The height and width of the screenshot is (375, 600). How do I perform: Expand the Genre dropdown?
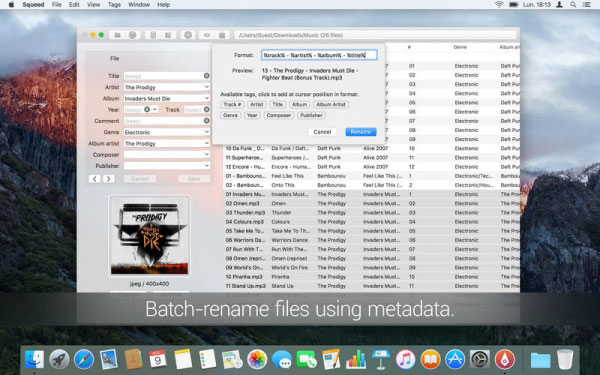point(207,132)
